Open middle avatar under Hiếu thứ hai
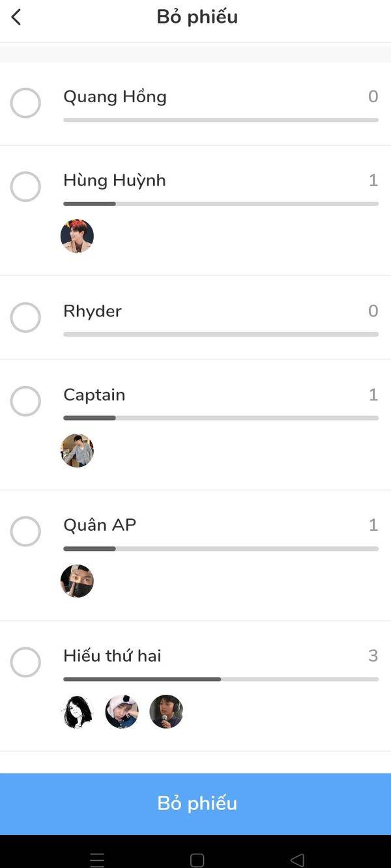The image size is (391, 868). 122,712
